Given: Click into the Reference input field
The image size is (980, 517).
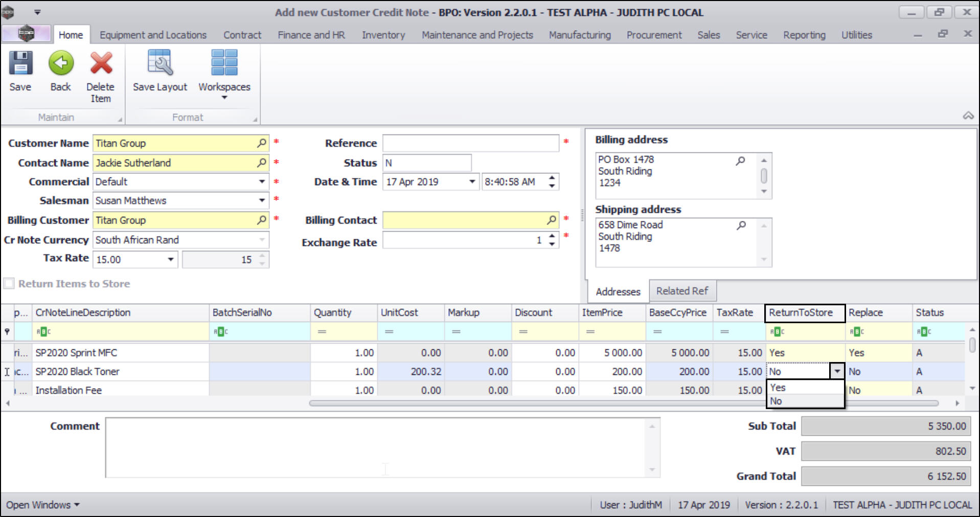Looking at the screenshot, I should [x=470, y=143].
